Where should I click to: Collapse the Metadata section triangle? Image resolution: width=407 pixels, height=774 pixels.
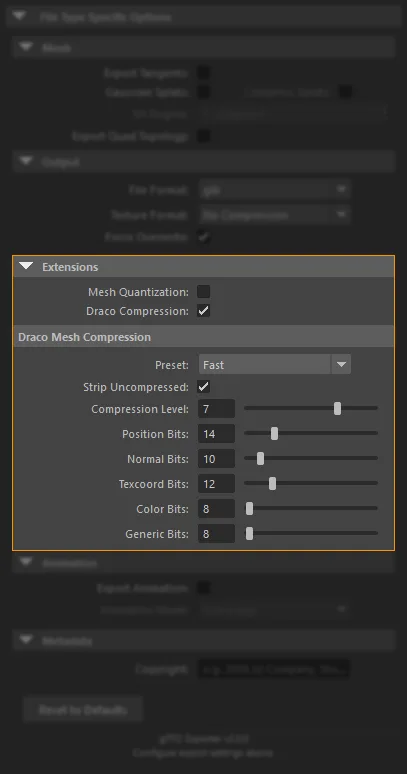(x=26, y=640)
